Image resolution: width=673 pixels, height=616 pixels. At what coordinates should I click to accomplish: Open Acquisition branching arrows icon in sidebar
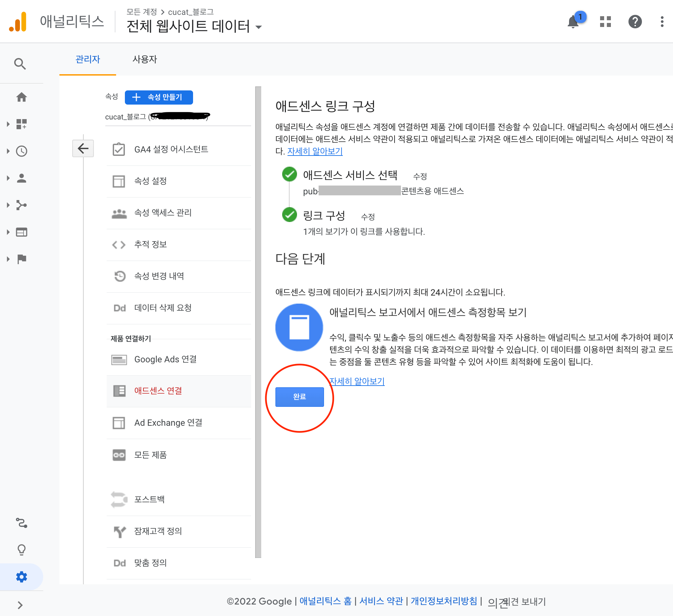[22, 205]
